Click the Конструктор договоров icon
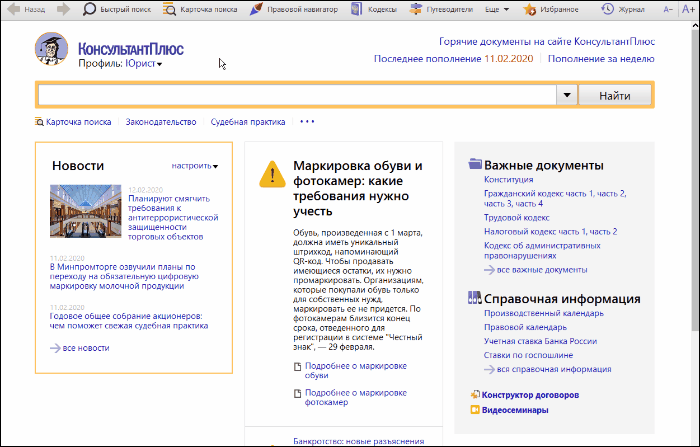Image resolution: width=700 pixels, height=447 pixels. pyautogui.click(x=475, y=395)
